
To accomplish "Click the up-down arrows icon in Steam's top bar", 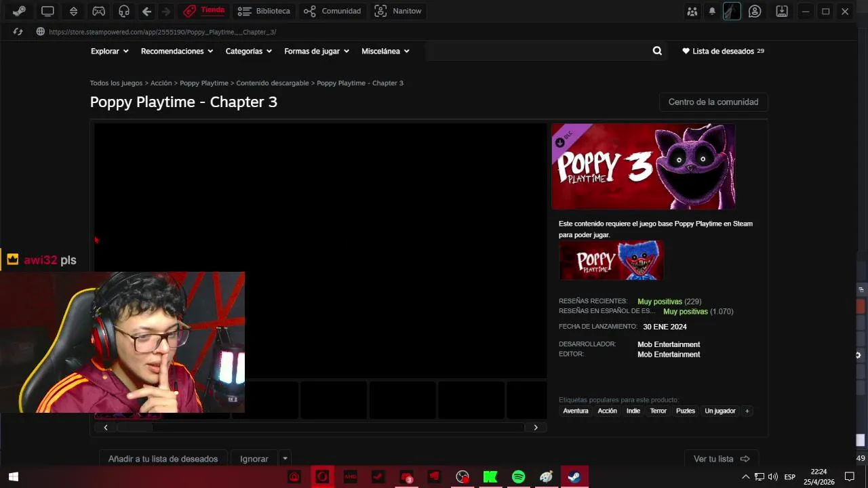I will pos(73,11).
